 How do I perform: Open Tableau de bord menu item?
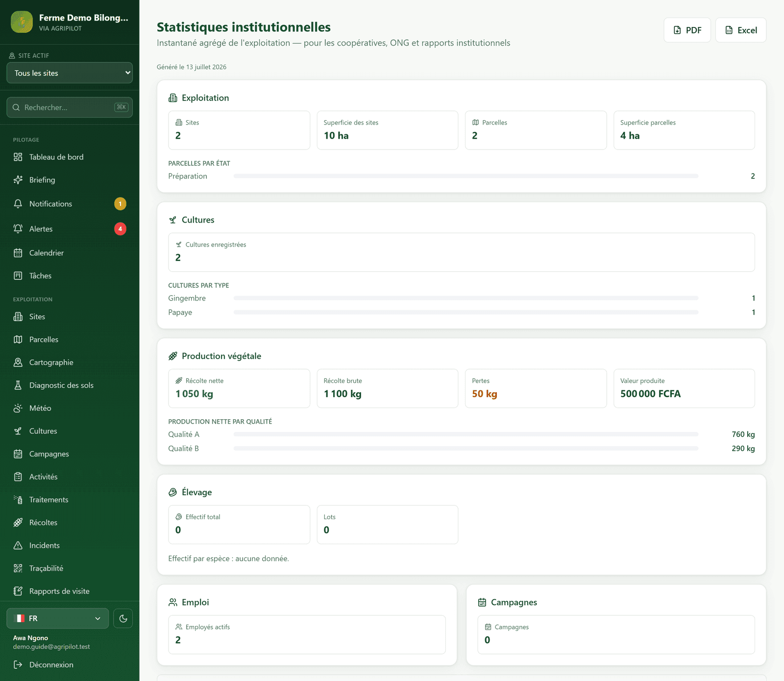pos(70,157)
